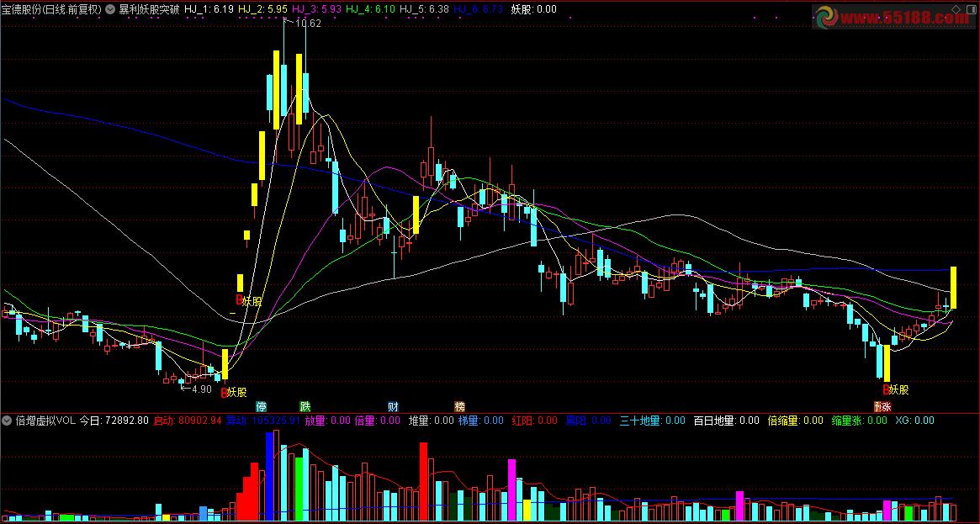The height and width of the screenshot is (524, 980).
Task: Click the 10.62 high price annotation
Action: [x=308, y=24]
